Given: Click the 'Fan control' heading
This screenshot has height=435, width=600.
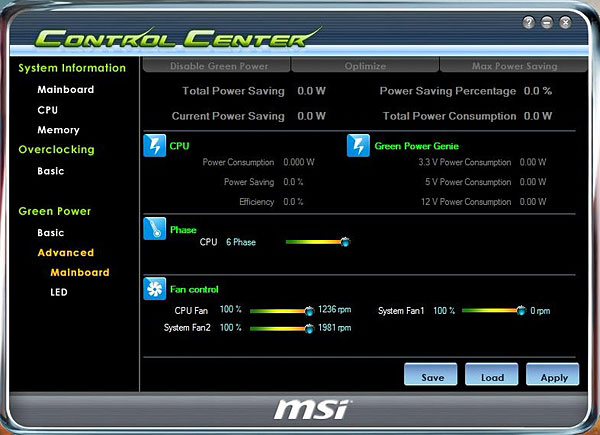Looking at the screenshot, I should (194, 290).
